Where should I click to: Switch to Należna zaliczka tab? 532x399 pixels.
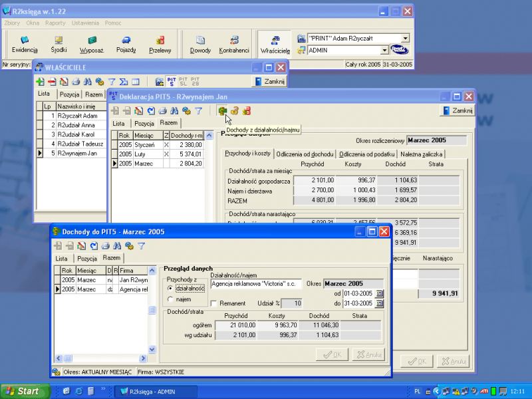click(422, 154)
